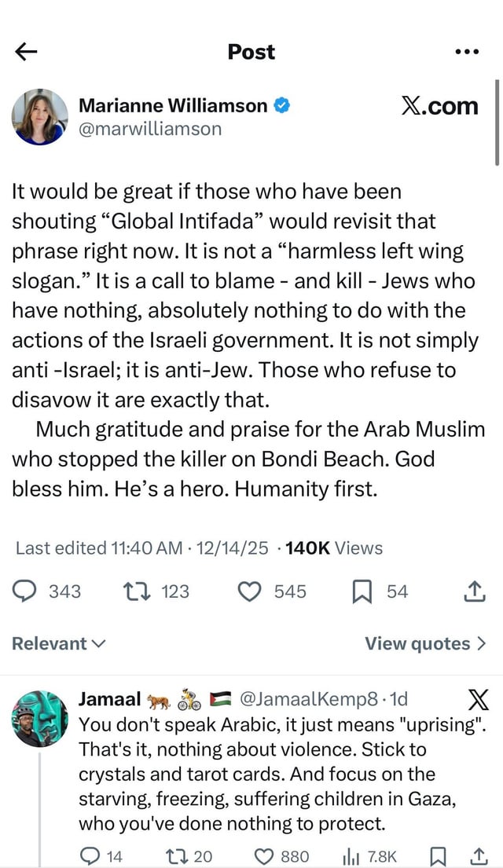The height and width of the screenshot is (868, 503).
Task: Reply to Jamaal's comment with 14 replies
Action: pyautogui.click(x=101, y=856)
